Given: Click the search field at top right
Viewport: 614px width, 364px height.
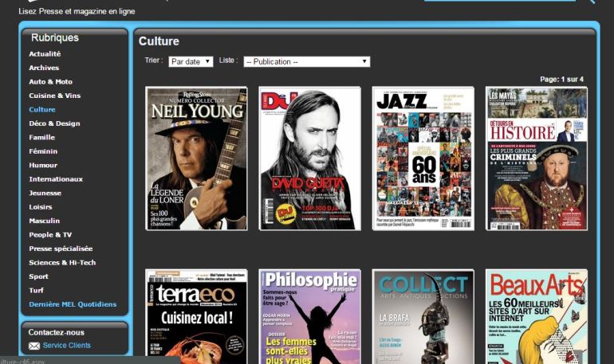Looking at the screenshot, I should [x=498, y=2].
